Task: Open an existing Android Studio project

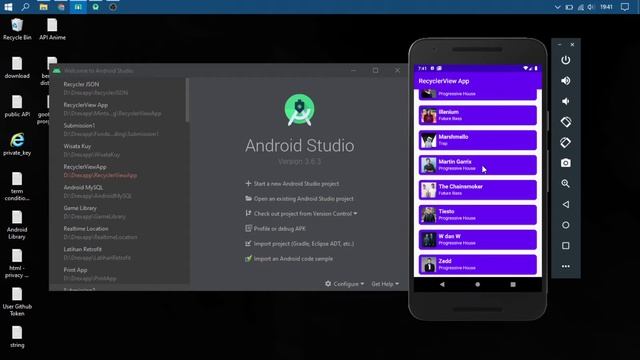Action: [299, 199]
